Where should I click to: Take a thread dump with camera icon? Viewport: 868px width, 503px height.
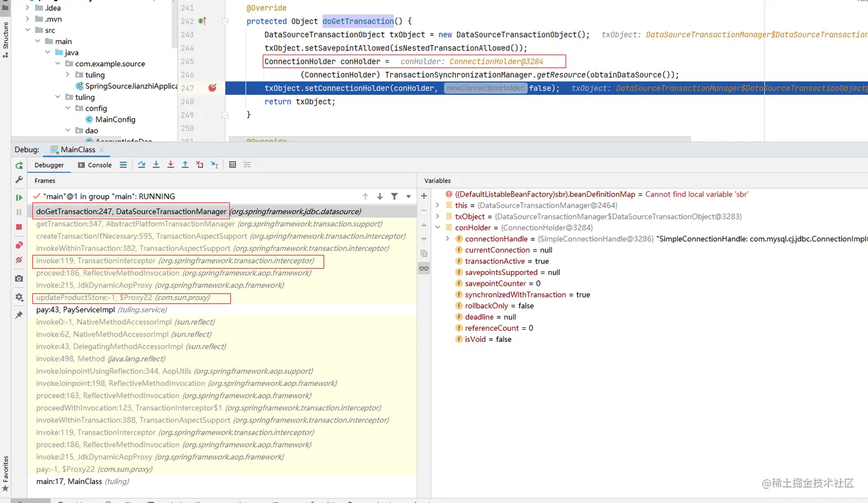pos(19,278)
